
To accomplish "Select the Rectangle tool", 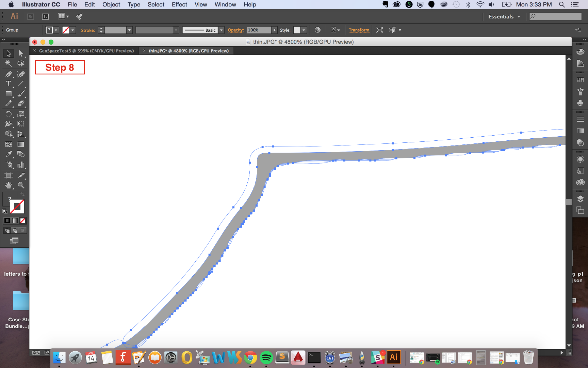I will pos(9,94).
